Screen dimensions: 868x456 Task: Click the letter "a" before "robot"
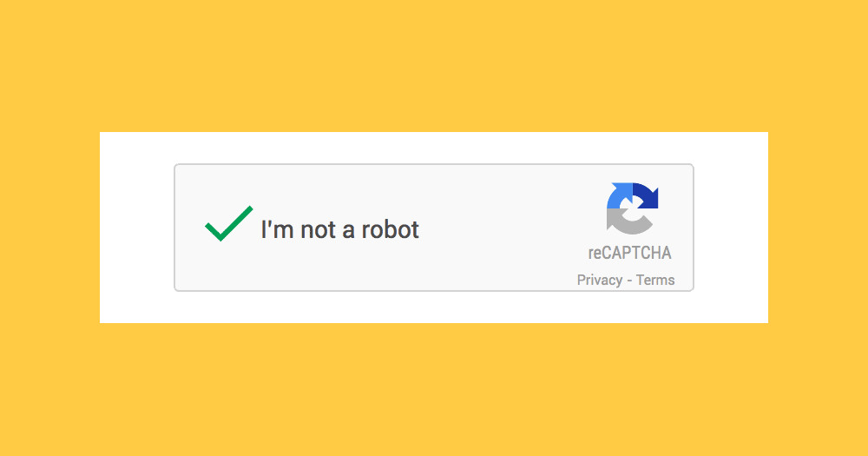[348, 232]
